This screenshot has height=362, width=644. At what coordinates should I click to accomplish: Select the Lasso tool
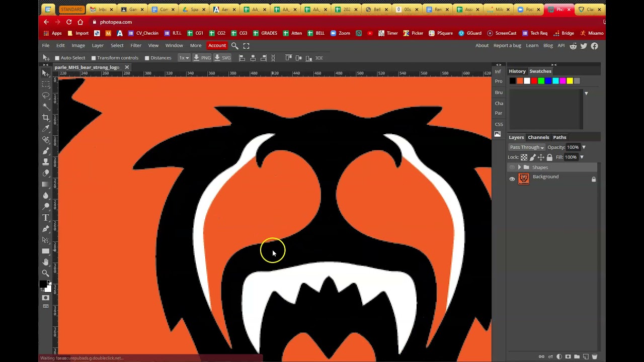tap(46, 96)
